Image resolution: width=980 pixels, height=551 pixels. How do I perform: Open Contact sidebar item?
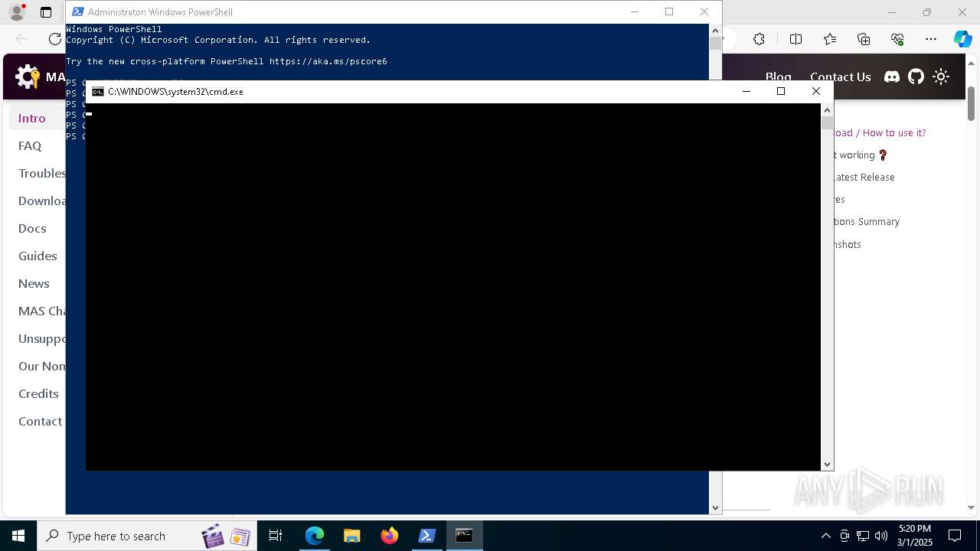click(x=41, y=421)
